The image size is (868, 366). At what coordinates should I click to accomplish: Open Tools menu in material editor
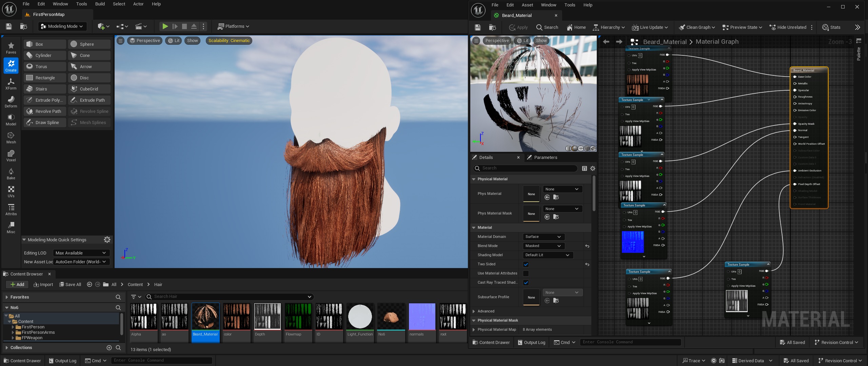pos(570,5)
